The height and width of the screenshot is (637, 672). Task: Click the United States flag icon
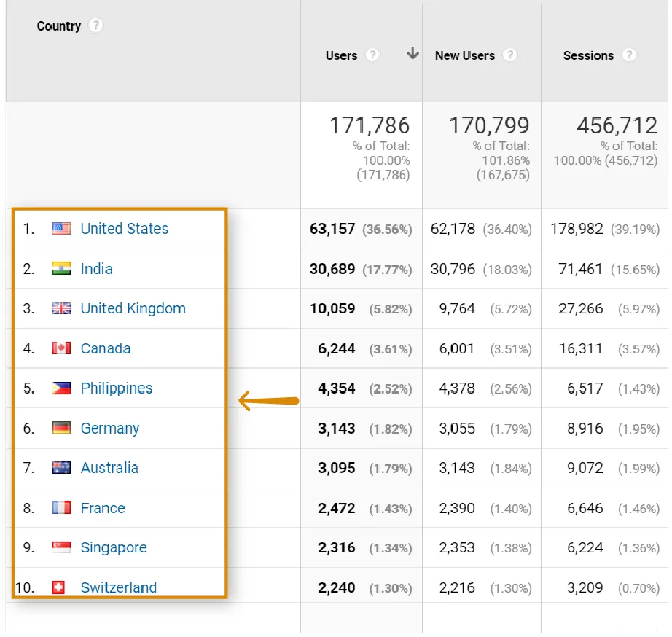(61, 229)
